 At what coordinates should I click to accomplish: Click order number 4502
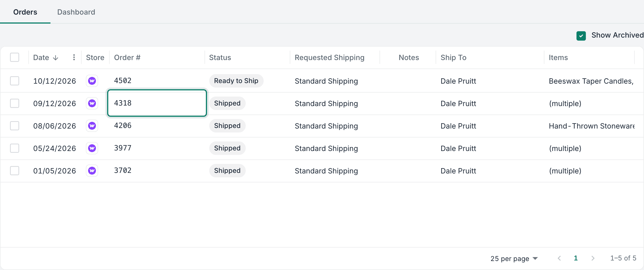(123, 81)
